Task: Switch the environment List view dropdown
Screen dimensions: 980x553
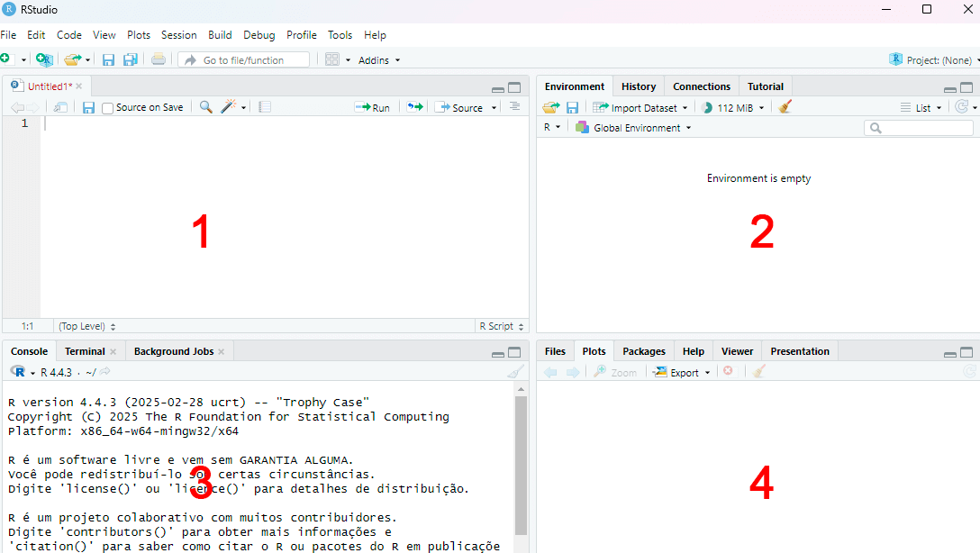Action: (x=921, y=107)
